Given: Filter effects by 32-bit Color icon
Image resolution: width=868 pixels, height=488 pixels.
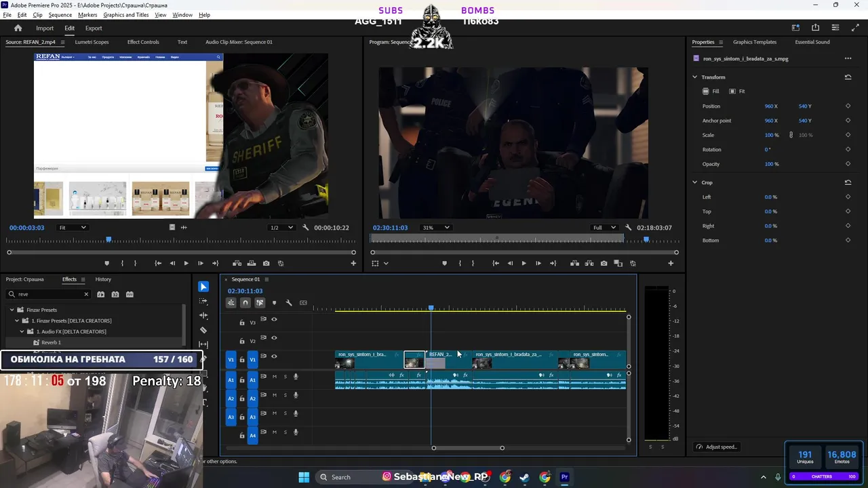Looking at the screenshot, I should pos(115,294).
